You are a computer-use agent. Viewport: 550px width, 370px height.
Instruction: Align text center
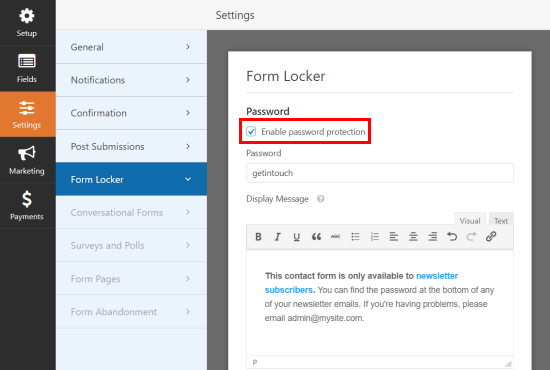[x=413, y=237]
